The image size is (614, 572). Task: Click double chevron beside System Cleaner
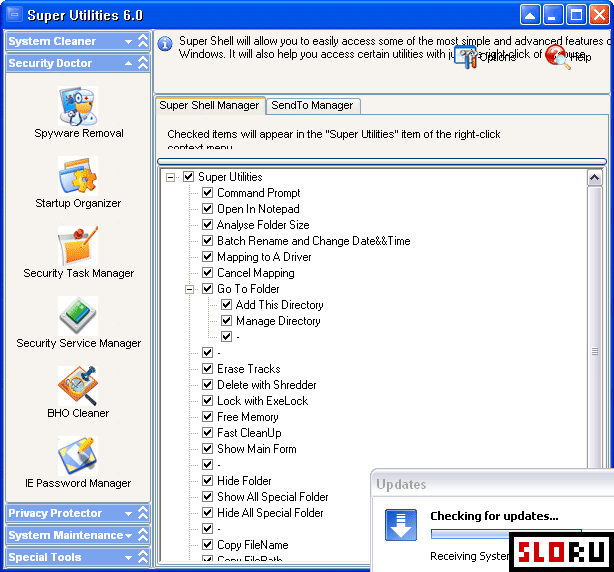pos(143,41)
